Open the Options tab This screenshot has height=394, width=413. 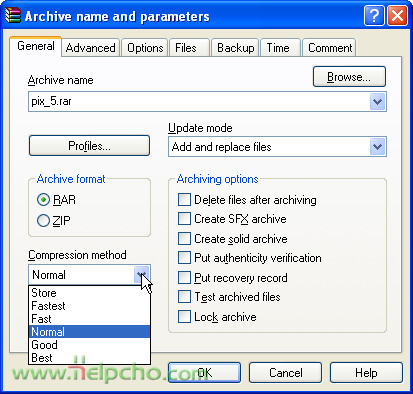tap(145, 48)
